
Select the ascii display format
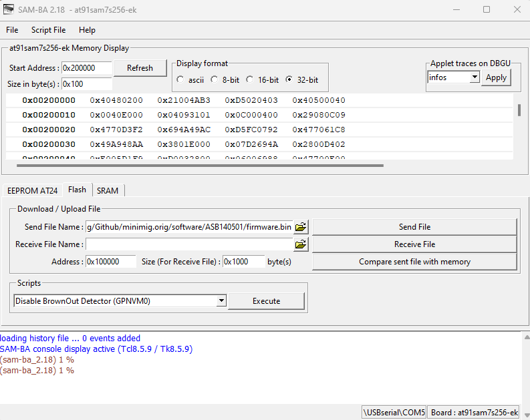(180, 80)
